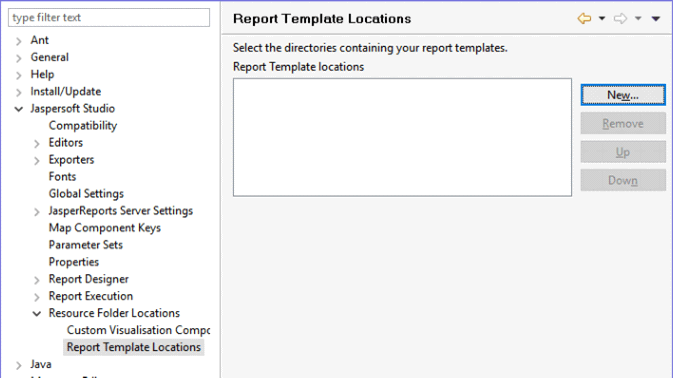The width and height of the screenshot is (673, 378).
Task: Expand the Install/Update tree node
Action: [18, 92]
